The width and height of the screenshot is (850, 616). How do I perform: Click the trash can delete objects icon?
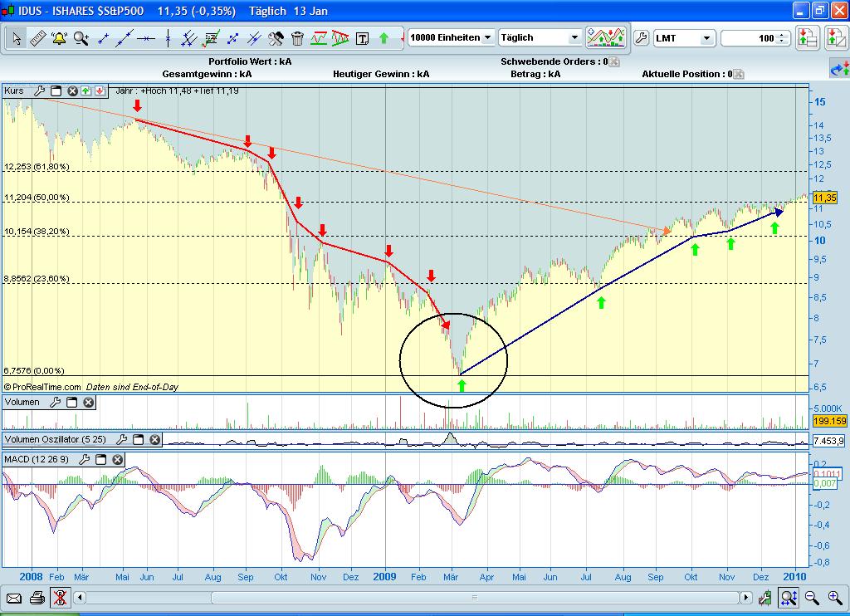point(297,38)
